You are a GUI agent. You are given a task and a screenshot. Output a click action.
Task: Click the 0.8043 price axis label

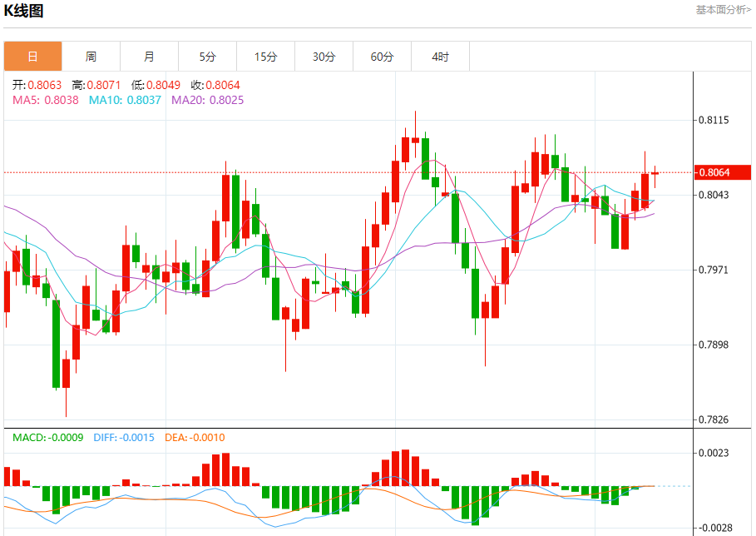(x=714, y=195)
